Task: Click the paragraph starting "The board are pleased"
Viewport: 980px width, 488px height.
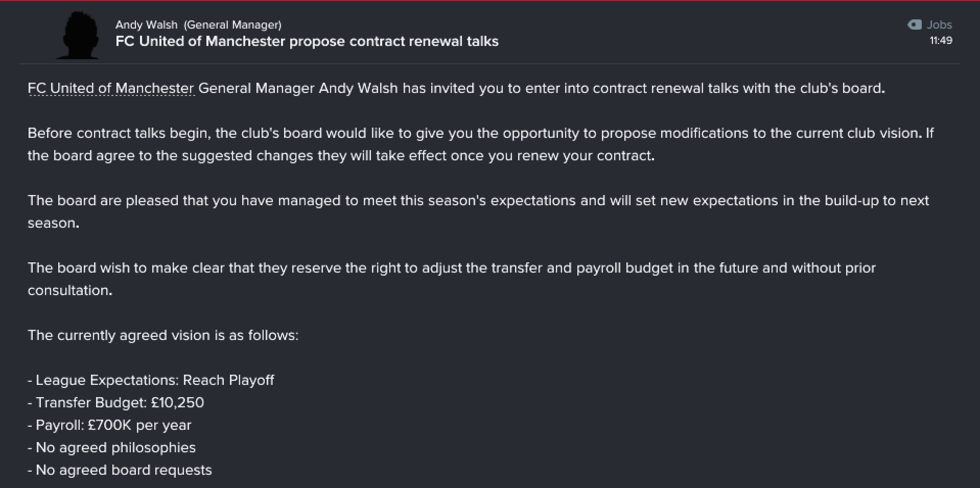Action: click(x=478, y=212)
